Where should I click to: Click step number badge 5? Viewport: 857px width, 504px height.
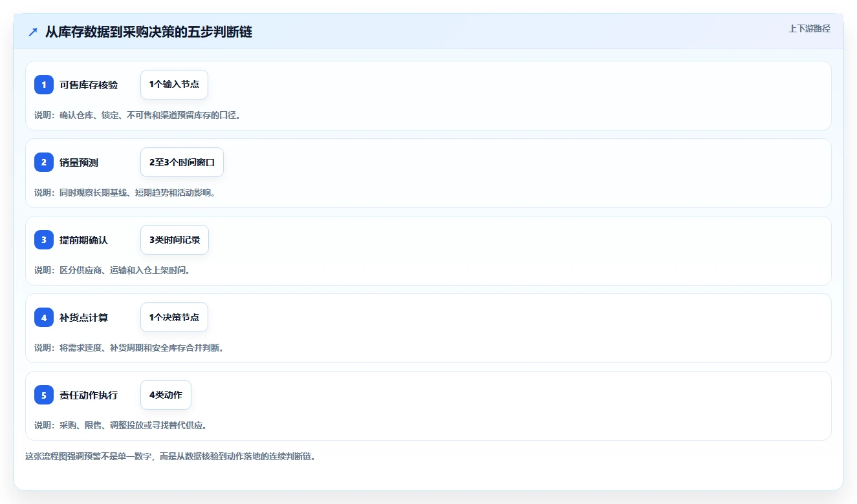pos(44,395)
